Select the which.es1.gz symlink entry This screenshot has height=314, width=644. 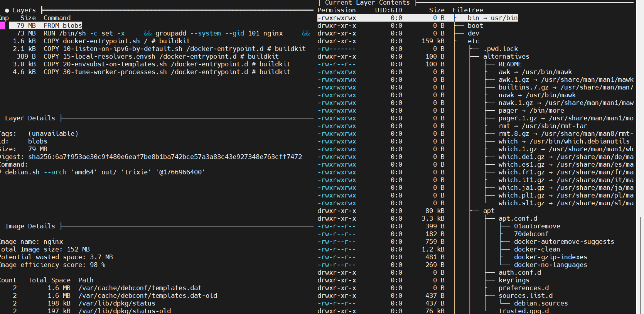coord(566,164)
